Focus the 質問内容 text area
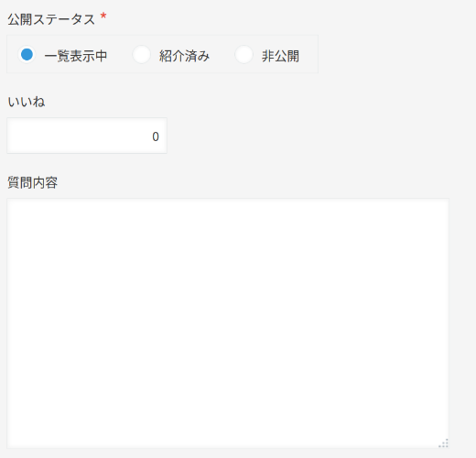Image resolution: width=476 pixels, height=458 pixels. click(228, 323)
